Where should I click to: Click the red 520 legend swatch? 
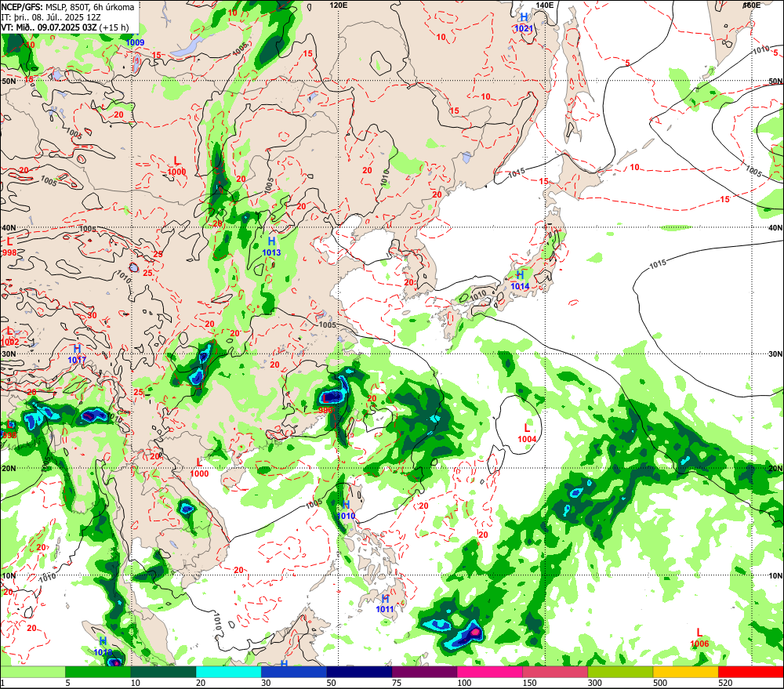(751, 672)
